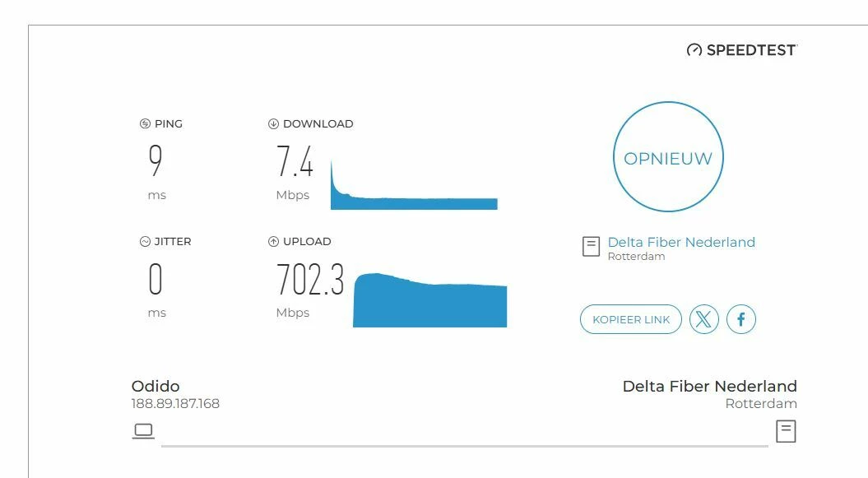Click the upload speed graph
Screen dimensions: 868x478
(x=430, y=299)
